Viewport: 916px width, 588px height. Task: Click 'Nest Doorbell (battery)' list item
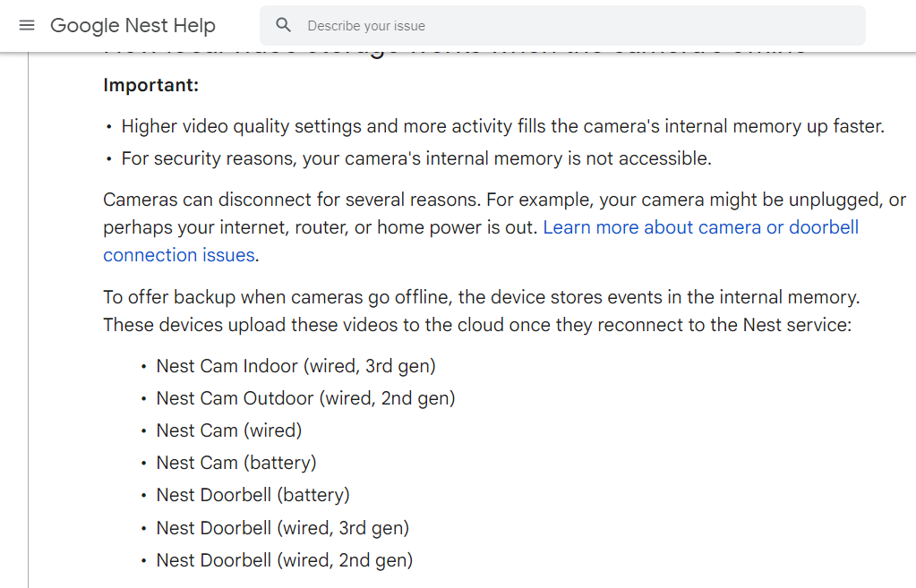coord(253,495)
